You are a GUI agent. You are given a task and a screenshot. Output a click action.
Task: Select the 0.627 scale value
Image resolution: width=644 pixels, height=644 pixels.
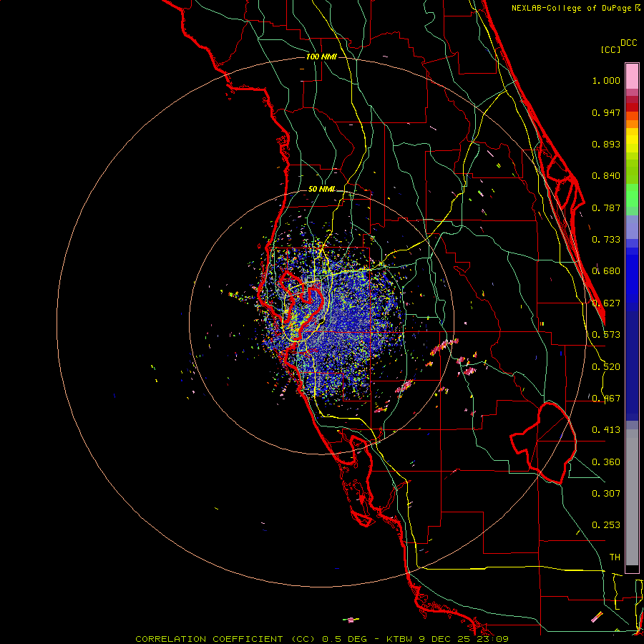(x=606, y=303)
